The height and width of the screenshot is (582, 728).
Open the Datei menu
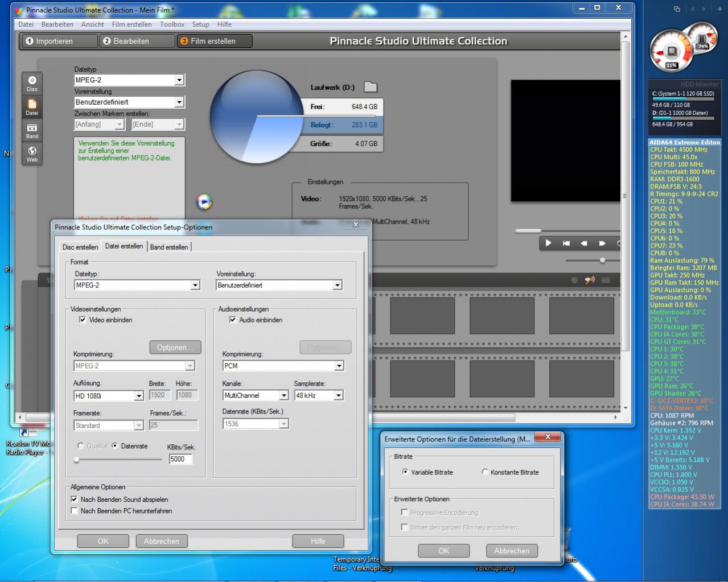tap(26, 24)
